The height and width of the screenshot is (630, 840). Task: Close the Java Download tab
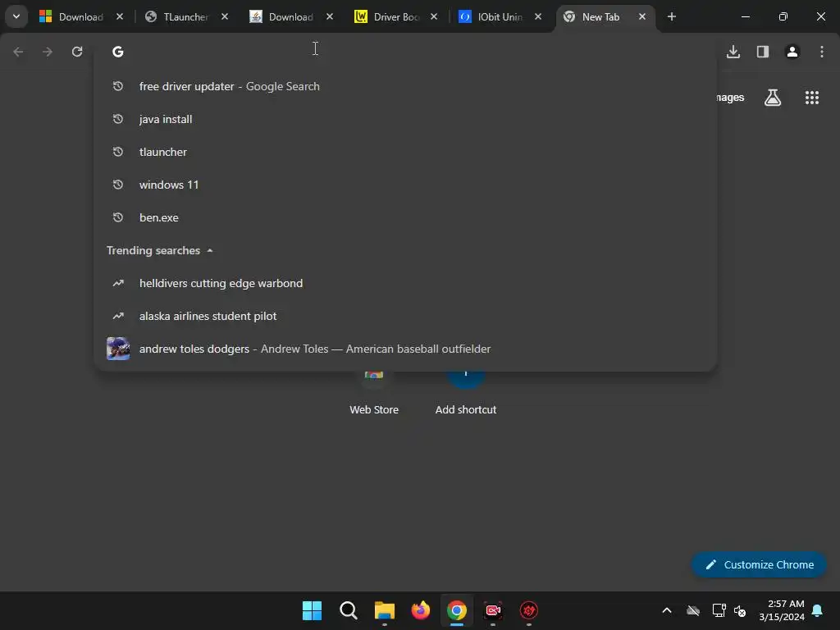330,16
